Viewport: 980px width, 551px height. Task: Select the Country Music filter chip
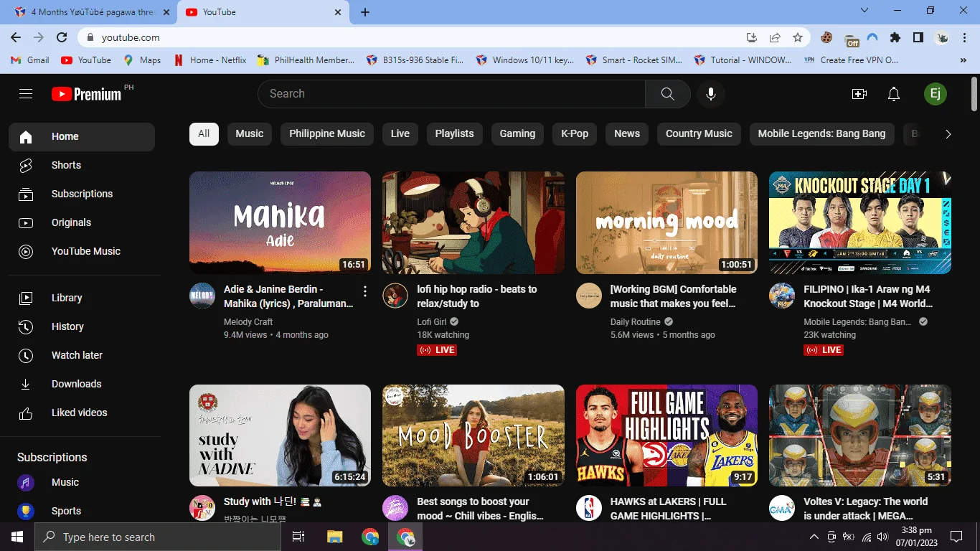(699, 134)
